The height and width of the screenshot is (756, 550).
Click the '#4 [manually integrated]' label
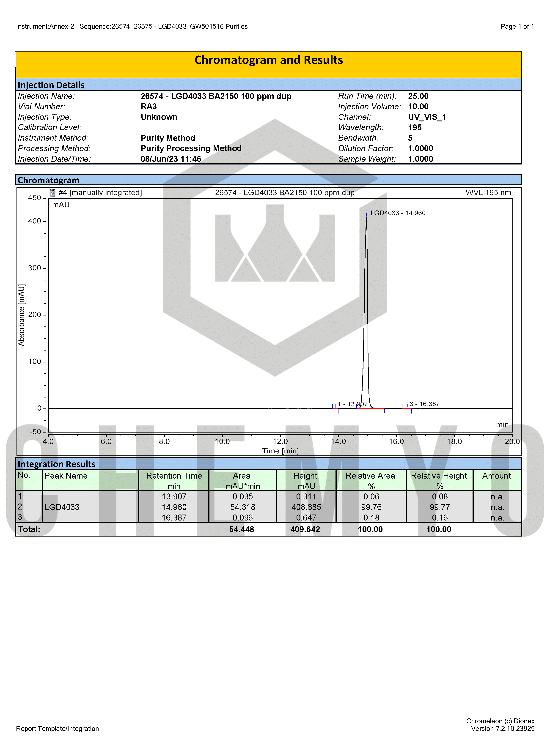click(100, 193)
